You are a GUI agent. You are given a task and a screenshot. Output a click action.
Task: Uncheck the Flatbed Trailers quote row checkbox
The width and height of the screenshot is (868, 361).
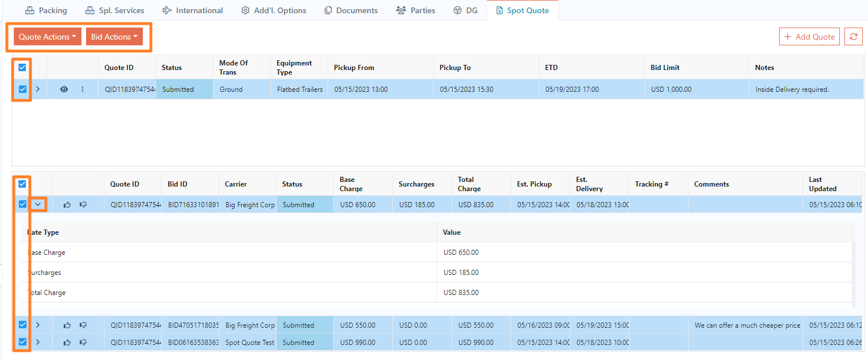[x=22, y=89]
